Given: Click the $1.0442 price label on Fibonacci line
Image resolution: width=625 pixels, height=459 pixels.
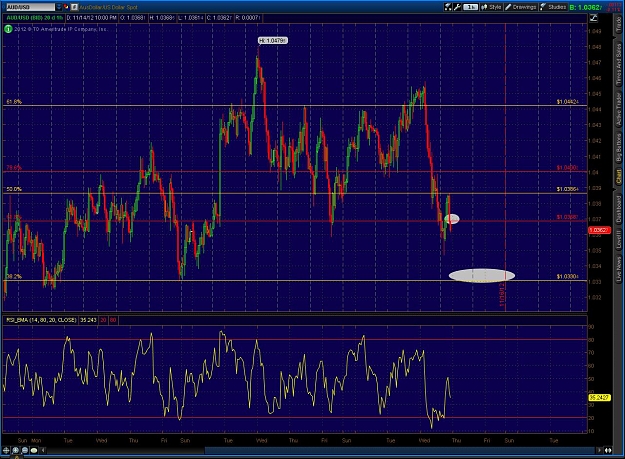Looking at the screenshot, I should click(x=568, y=102).
